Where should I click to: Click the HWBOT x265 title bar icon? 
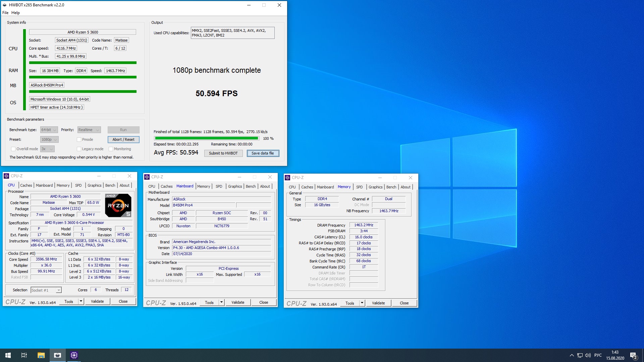[x=5, y=5]
